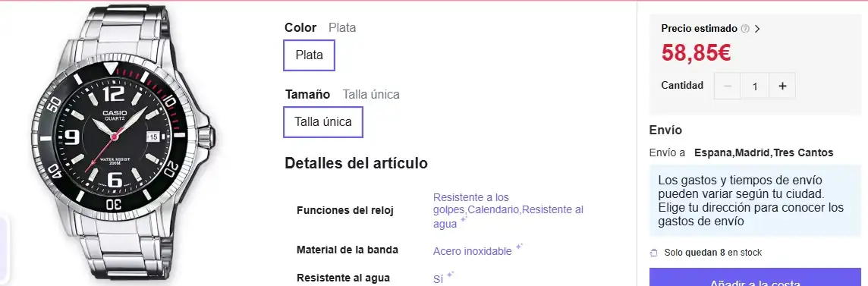Increase quantity with the plus button
The image size is (868, 286).
pos(782,86)
